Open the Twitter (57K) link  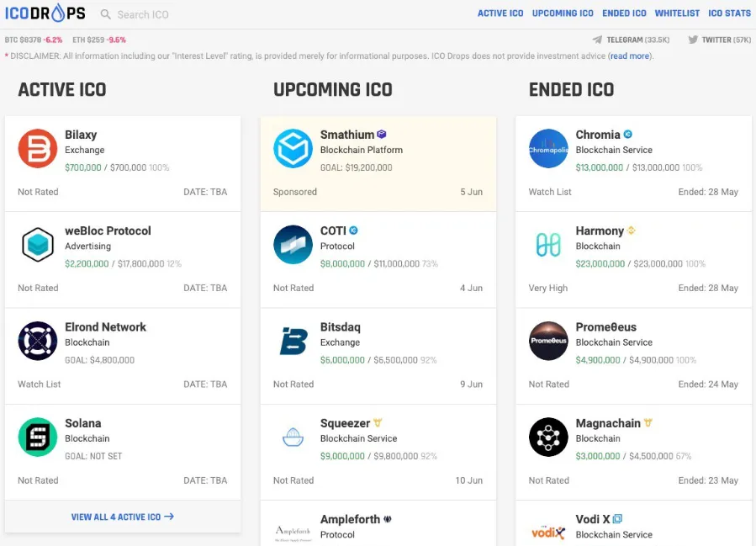[726, 40]
